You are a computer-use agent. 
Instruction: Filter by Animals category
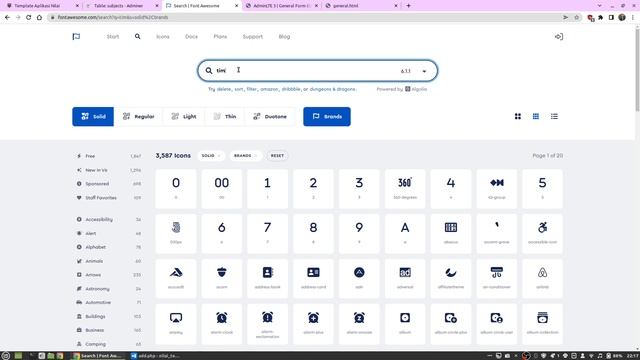pos(109,261)
